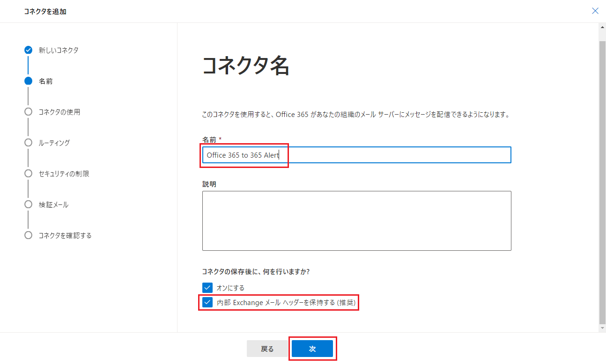Click the filled circle for 名前 step
This screenshot has width=606, height=364.
click(x=28, y=81)
